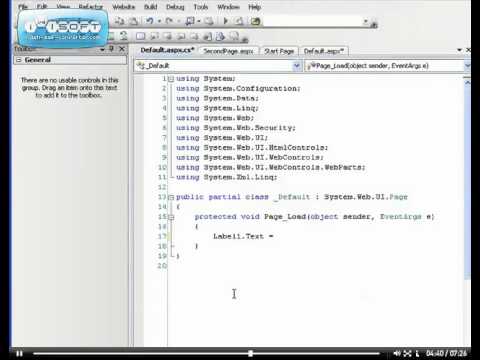The image size is (480, 360).
Task: Click the Navigate Backward icon
Action: pyautogui.click(x=190, y=21)
